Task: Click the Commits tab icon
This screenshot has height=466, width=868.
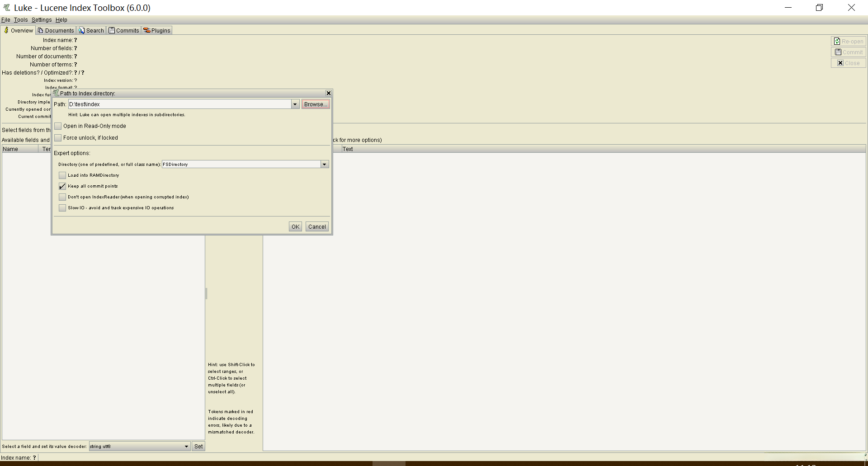Action: [112, 30]
